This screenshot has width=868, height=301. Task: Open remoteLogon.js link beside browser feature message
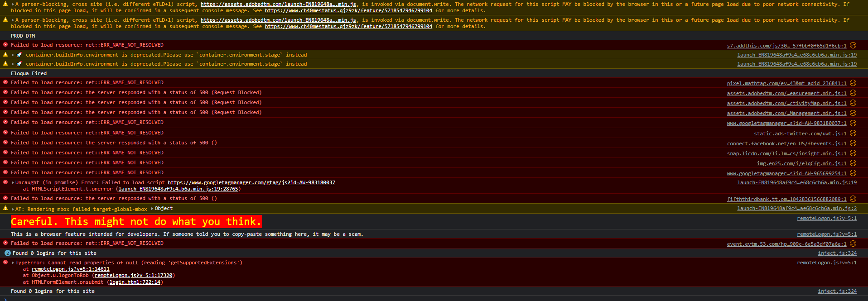[x=827, y=234]
